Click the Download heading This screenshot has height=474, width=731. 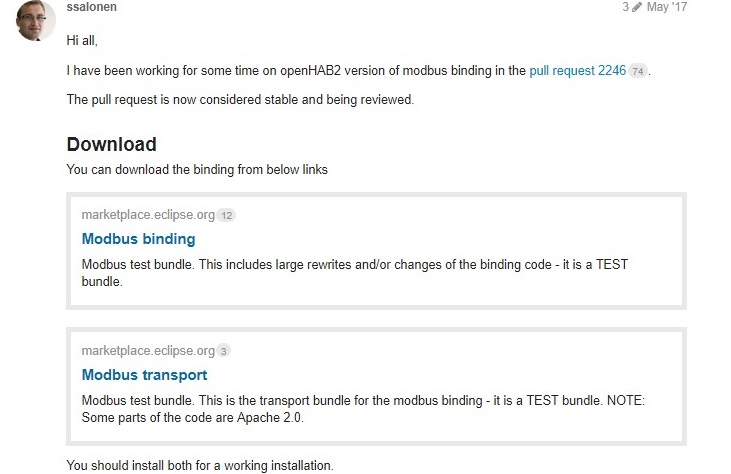pos(111,144)
